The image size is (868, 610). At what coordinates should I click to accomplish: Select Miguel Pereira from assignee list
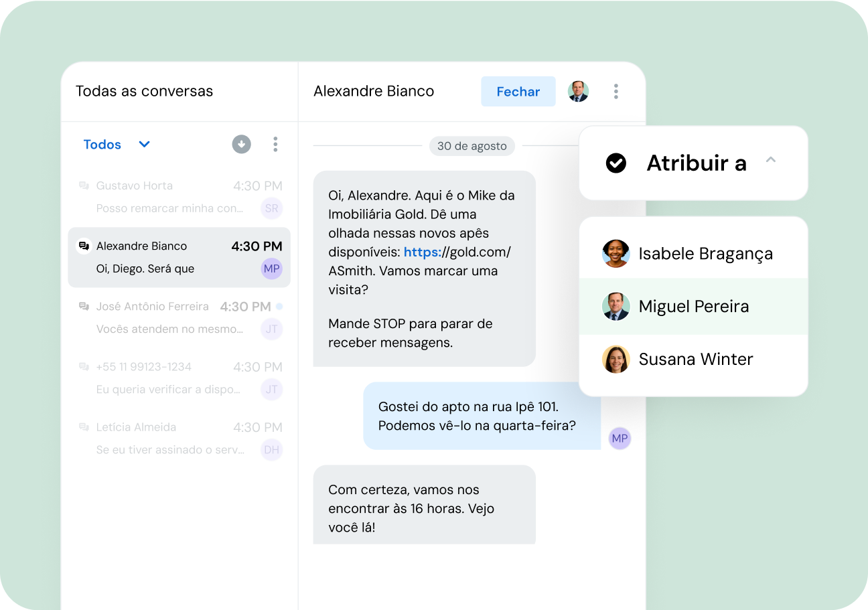coord(693,307)
